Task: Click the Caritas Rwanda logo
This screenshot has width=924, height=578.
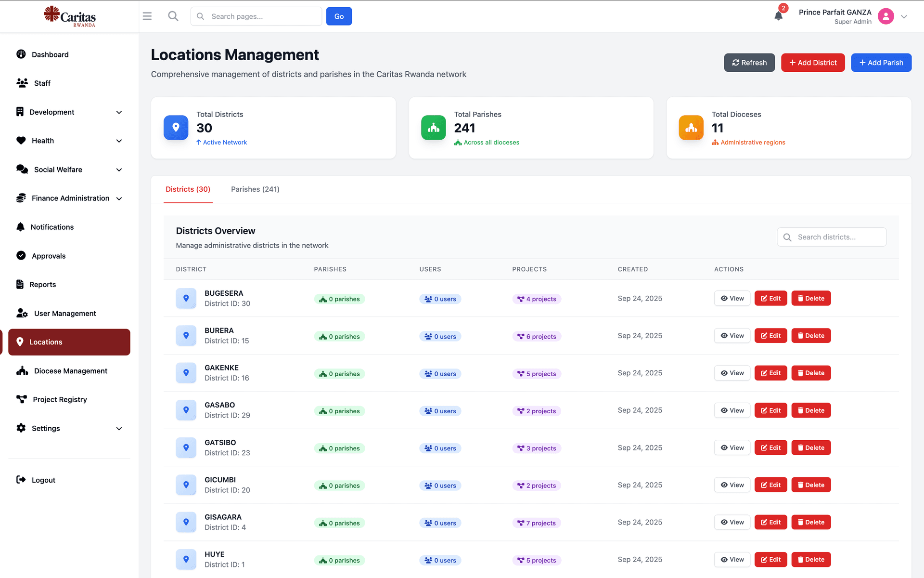Action: click(x=70, y=16)
